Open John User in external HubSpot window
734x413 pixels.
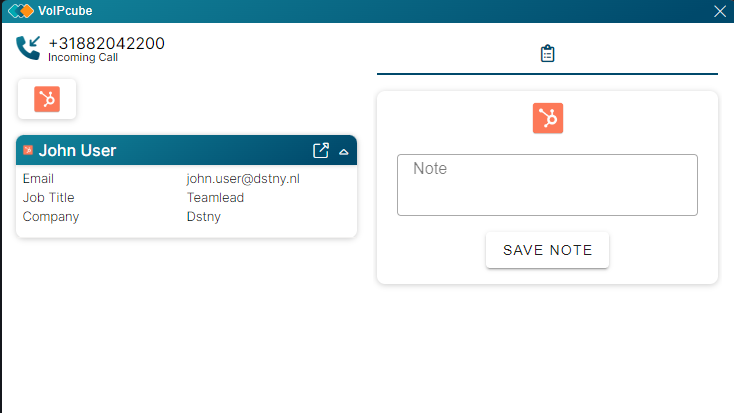tap(321, 150)
